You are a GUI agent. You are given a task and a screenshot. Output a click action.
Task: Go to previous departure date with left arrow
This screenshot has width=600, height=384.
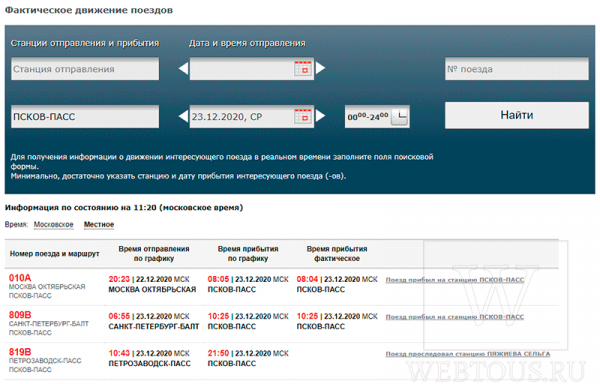click(x=184, y=68)
